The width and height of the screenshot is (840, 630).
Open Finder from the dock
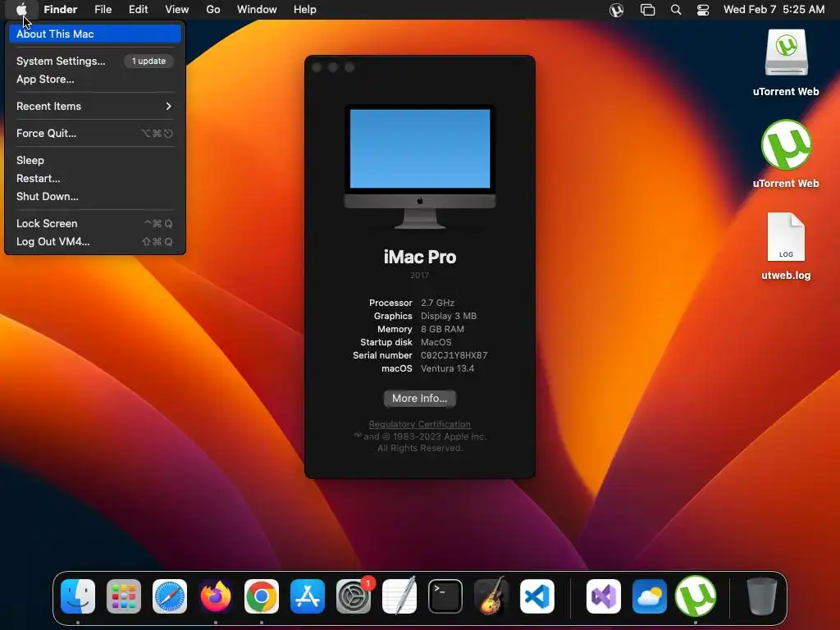[78, 596]
